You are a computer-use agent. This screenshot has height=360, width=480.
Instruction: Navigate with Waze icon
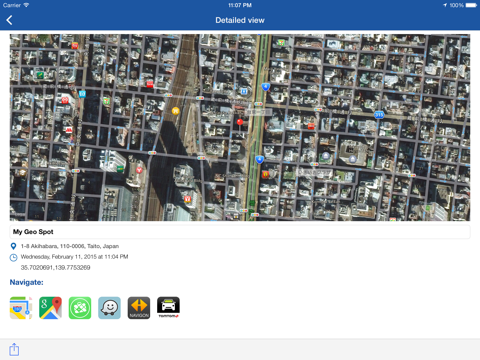point(109,308)
